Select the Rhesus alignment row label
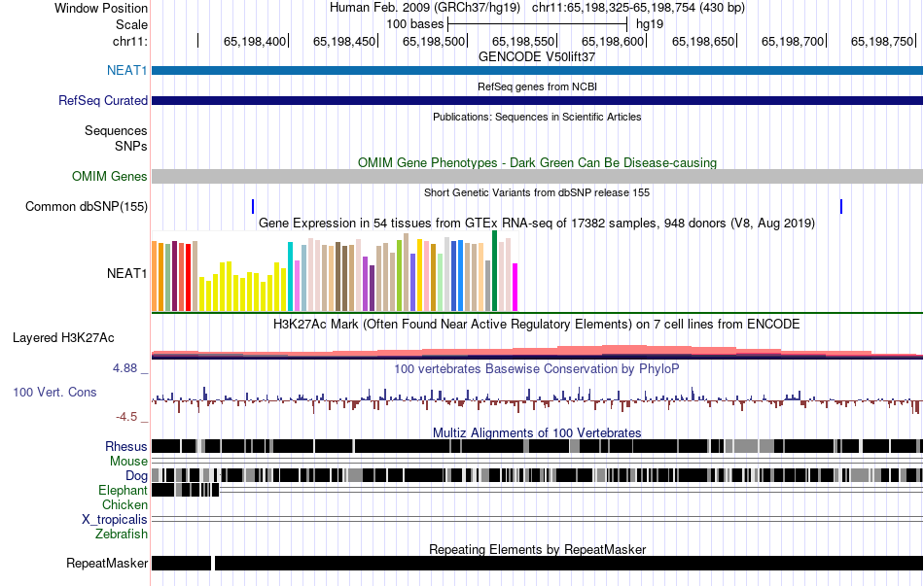924x586 pixels. coord(126,446)
